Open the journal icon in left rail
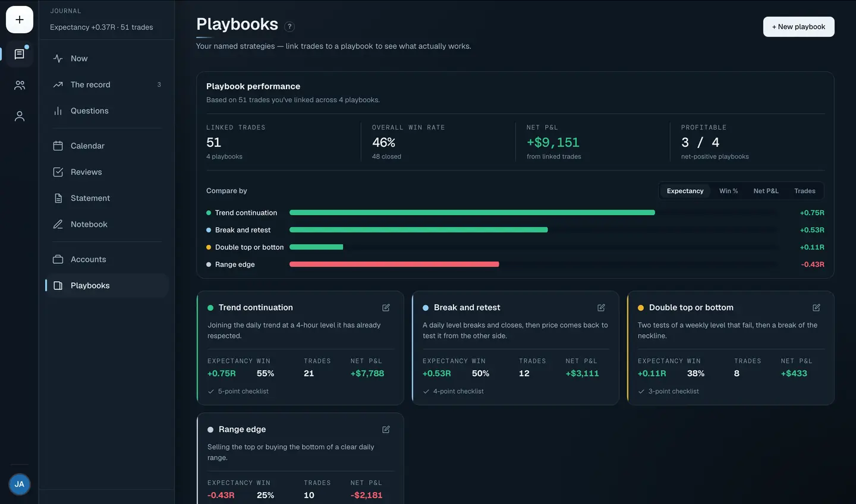This screenshot has width=856, height=504. pos(20,54)
